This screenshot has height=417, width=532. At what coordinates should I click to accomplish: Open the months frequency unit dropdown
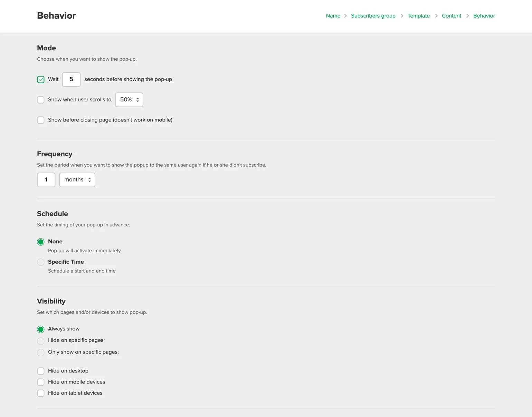(x=77, y=180)
